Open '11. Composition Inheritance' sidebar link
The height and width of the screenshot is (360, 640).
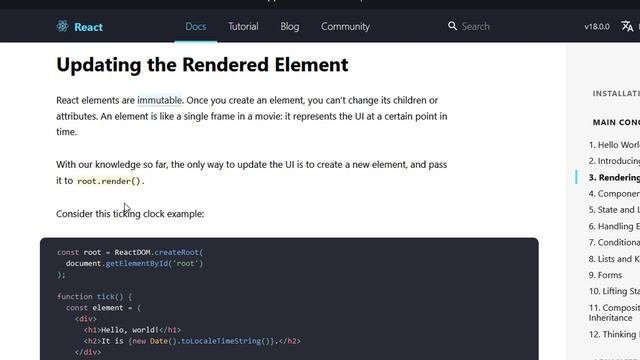click(614, 313)
